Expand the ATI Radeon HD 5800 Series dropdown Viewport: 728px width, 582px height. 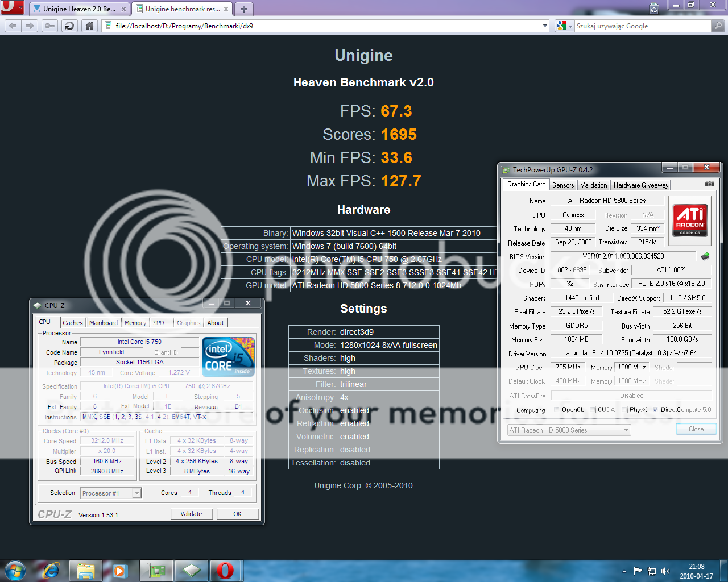tap(626, 430)
